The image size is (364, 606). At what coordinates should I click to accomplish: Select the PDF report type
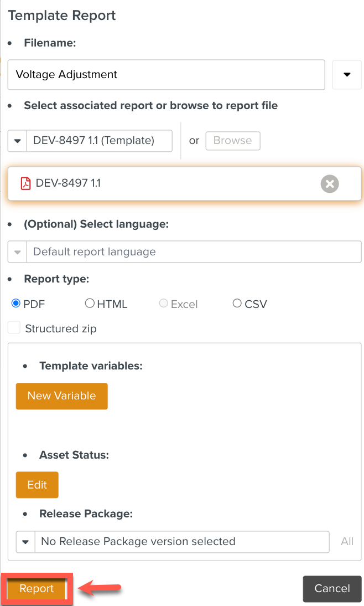click(16, 304)
